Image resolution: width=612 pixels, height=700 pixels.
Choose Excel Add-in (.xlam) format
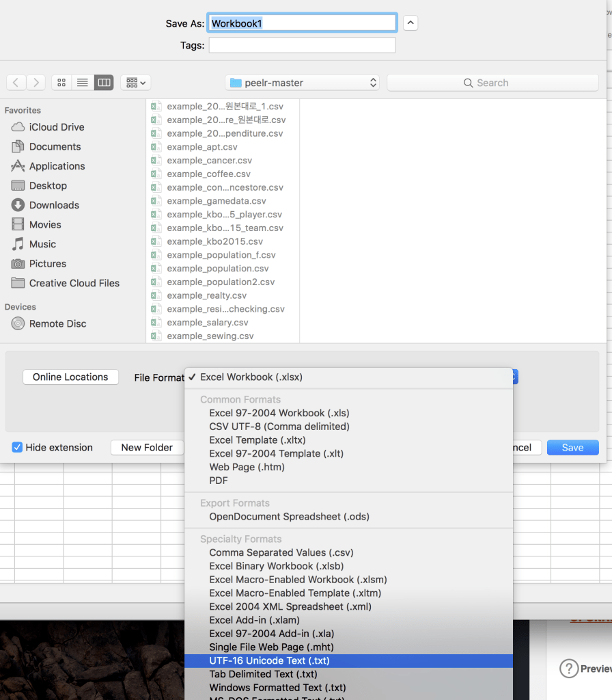click(348, 620)
